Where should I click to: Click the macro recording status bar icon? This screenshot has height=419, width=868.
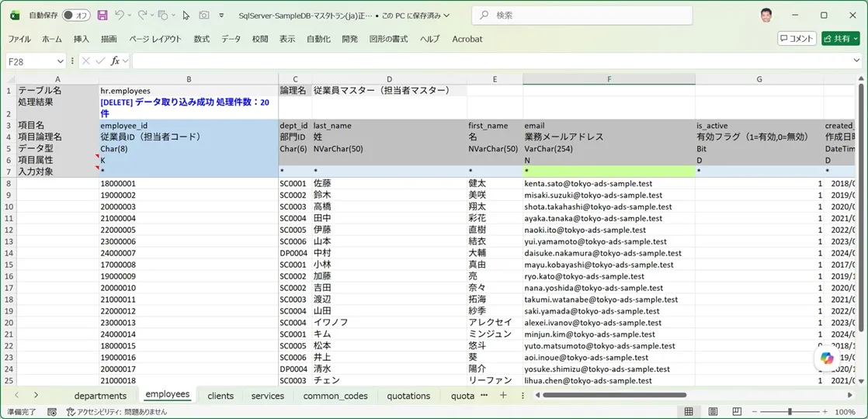52,412
